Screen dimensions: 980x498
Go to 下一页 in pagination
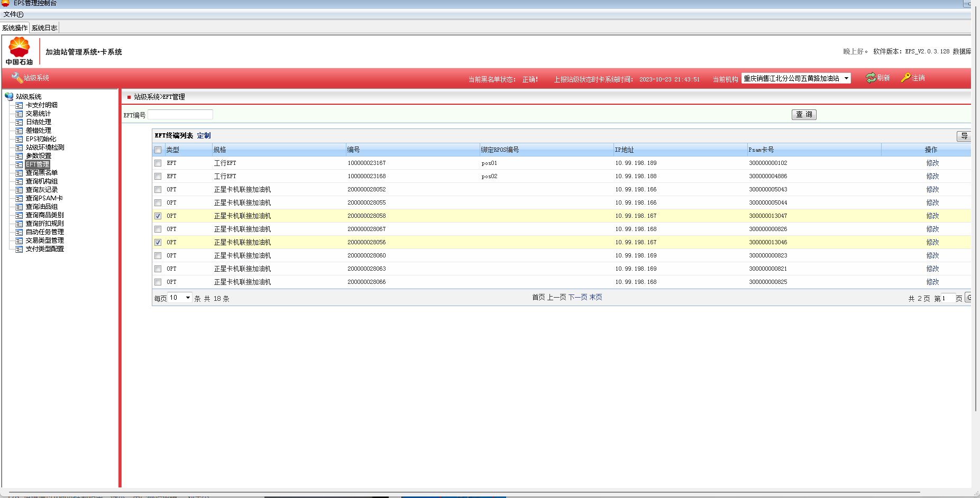pos(578,298)
